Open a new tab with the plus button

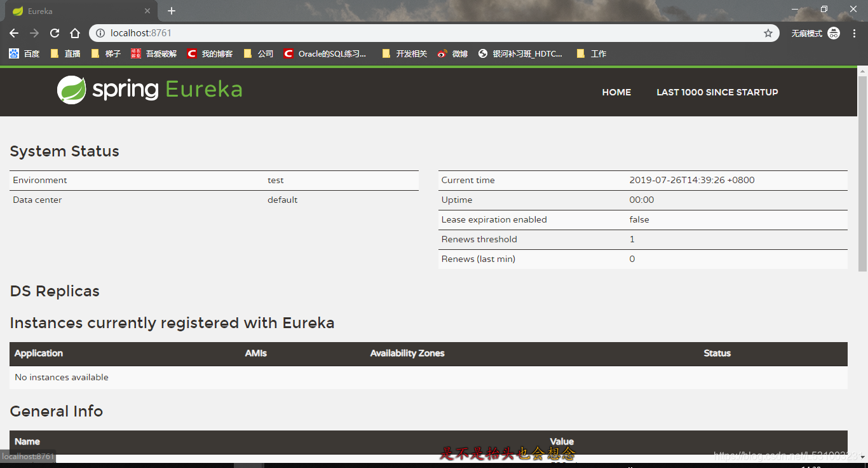pyautogui.click(x=172, y=11)
